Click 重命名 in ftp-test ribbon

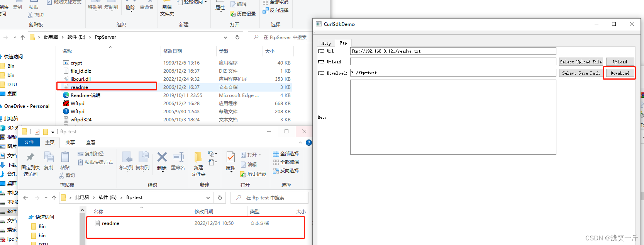[178, 160]
